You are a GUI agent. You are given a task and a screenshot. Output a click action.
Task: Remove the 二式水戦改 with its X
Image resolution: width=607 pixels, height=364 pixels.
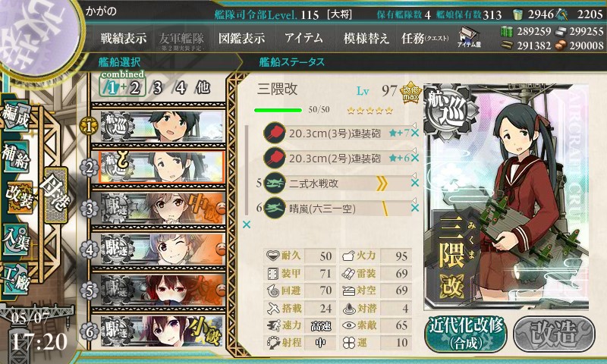pyautogui.click(x=415, y=184)
